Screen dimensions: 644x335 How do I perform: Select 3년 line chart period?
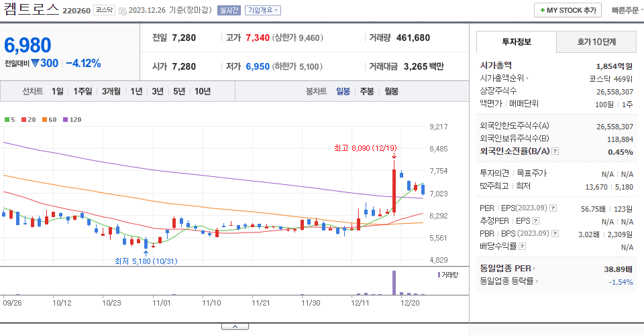click(158, 91)
